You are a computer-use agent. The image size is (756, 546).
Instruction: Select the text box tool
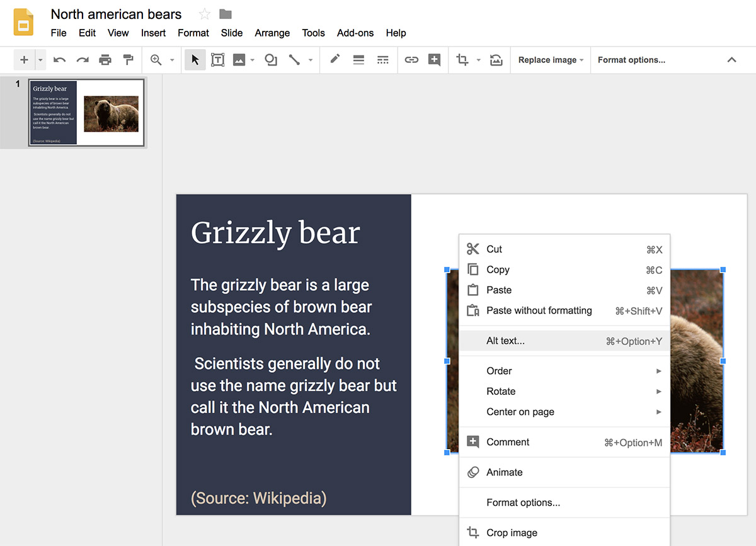pos(217,60)
